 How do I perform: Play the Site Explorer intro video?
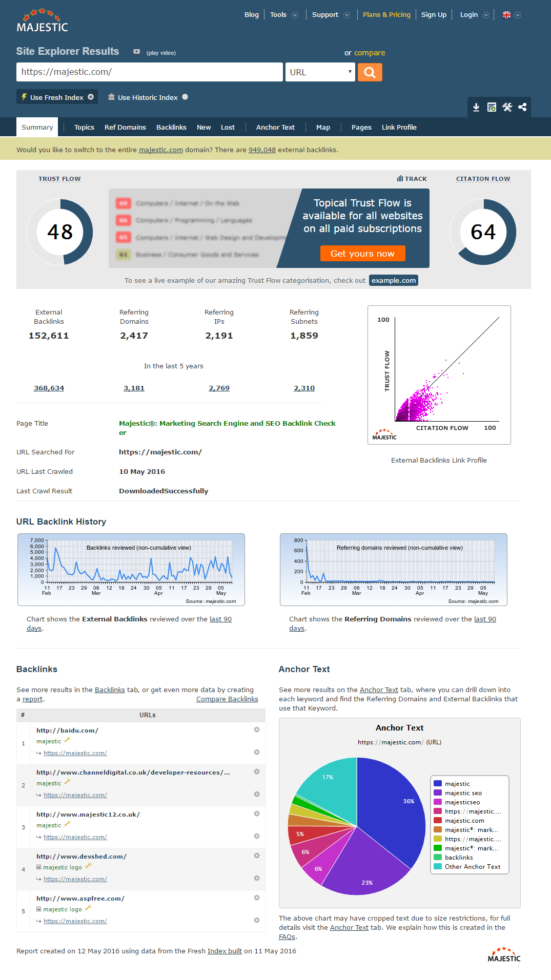tap(137, 52)
